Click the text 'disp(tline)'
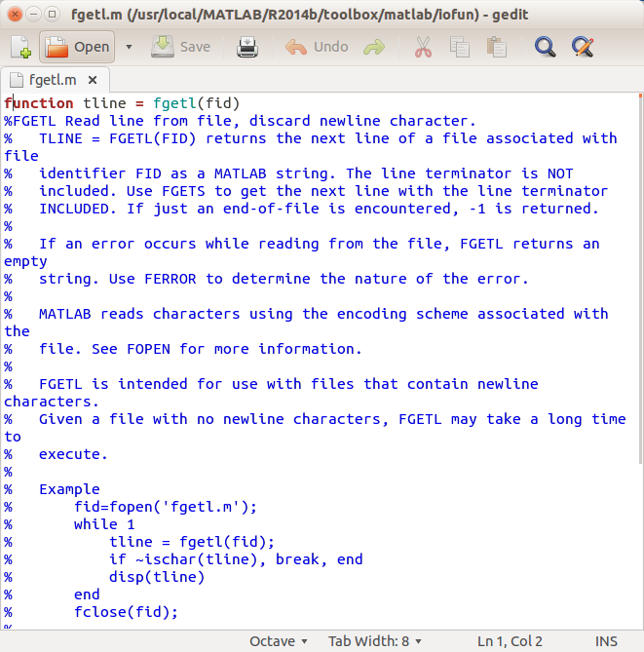The image size is (644, 652). tap(157, 577)
